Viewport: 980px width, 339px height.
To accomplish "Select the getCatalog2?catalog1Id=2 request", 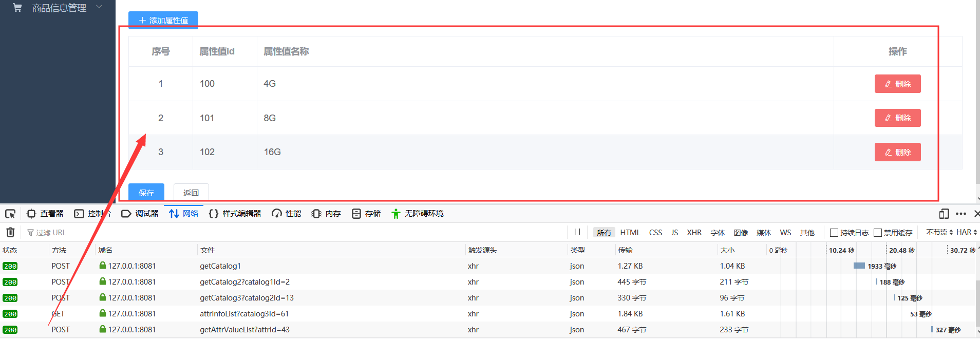I will pos(488,282).
